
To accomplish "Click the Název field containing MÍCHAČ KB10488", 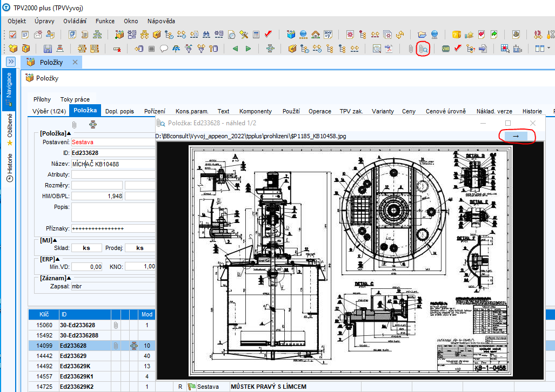I will [113, 164].
